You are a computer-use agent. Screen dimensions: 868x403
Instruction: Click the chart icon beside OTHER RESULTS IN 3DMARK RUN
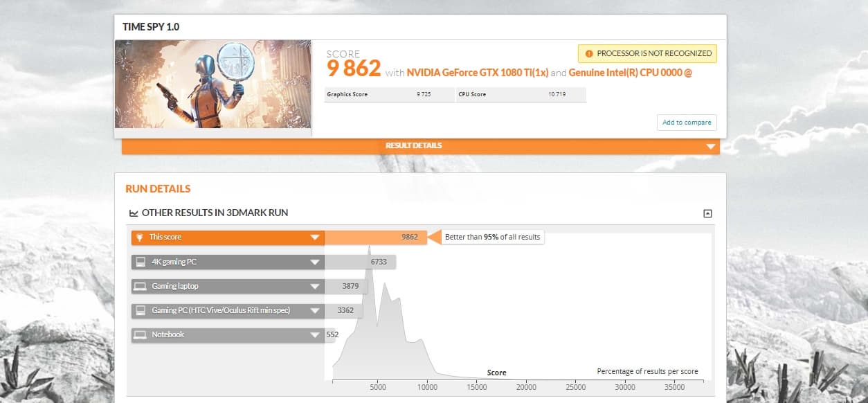(x=134, y=213)
